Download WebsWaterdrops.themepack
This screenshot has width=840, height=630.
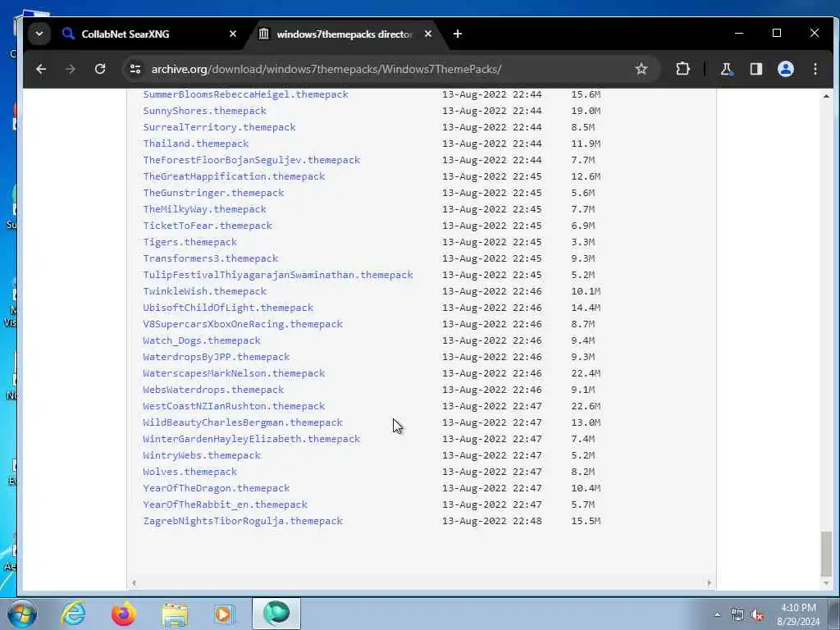[x=213, y=390]
